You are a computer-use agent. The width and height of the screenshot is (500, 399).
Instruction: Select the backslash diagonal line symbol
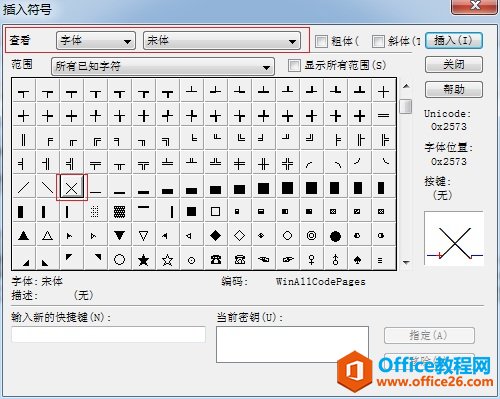[x=47, y=188]
